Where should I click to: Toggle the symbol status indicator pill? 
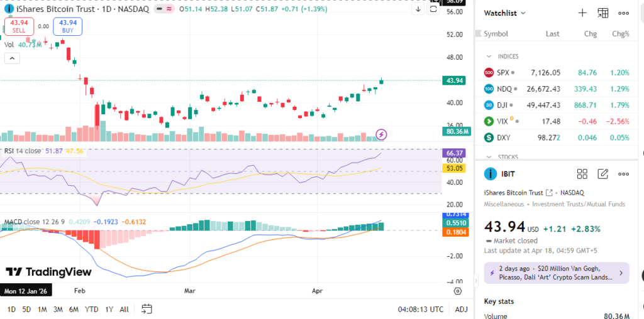(165, 10)
